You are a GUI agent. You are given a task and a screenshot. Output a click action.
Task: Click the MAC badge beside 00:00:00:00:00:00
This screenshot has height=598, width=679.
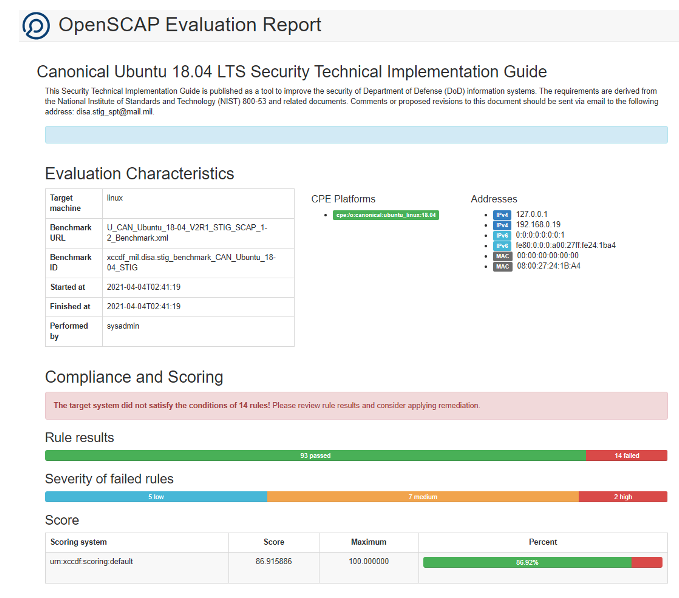pos(502,256)
